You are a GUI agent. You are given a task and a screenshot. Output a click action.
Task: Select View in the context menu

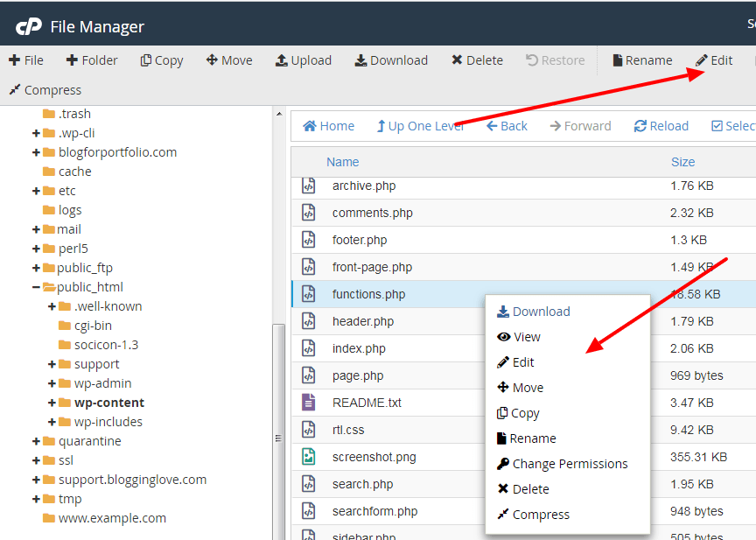click(x=525, y=336)
